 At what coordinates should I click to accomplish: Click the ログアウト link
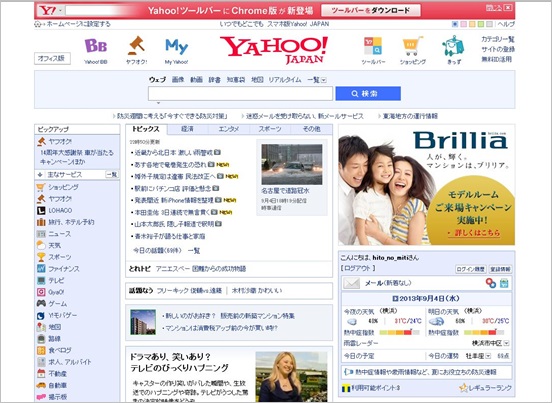coord(358,268)
